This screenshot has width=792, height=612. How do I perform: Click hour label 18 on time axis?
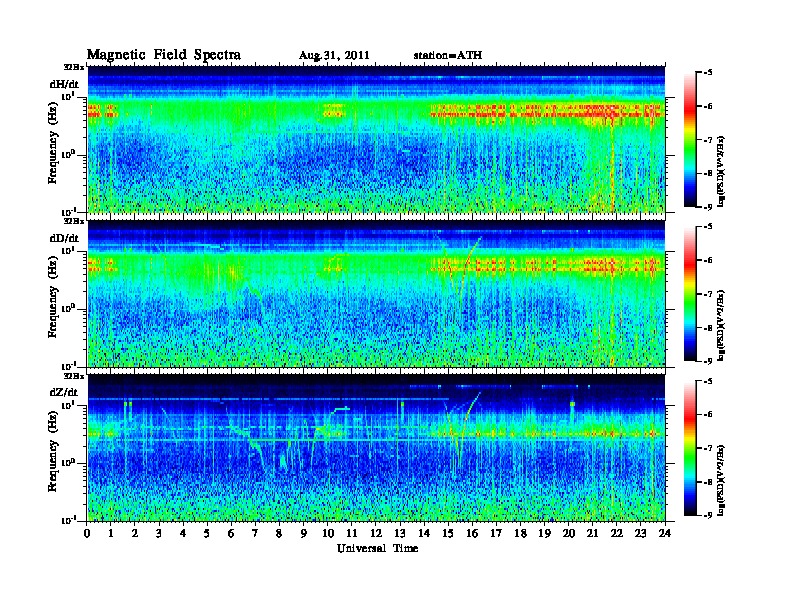click(x=520, y=533)
